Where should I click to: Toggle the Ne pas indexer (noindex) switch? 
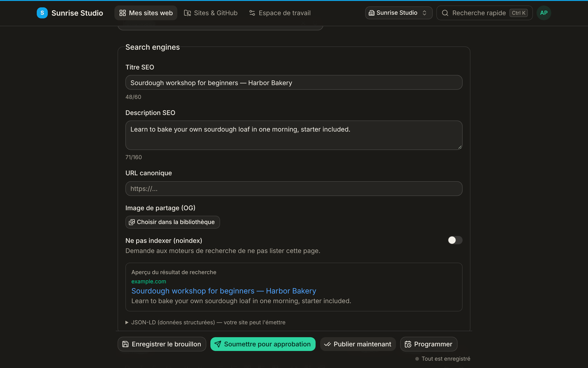point(455,240)
